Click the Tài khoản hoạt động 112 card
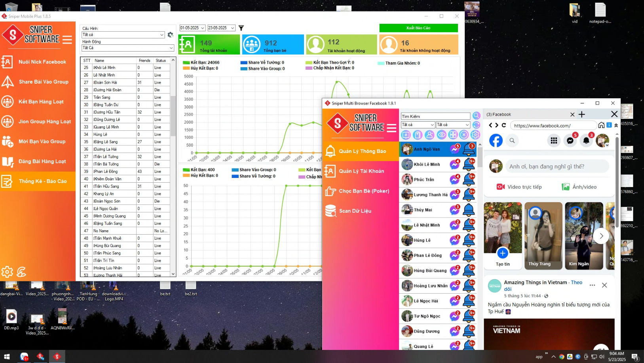644x363 pixels. pyautogui.click(x=342, y=44)
